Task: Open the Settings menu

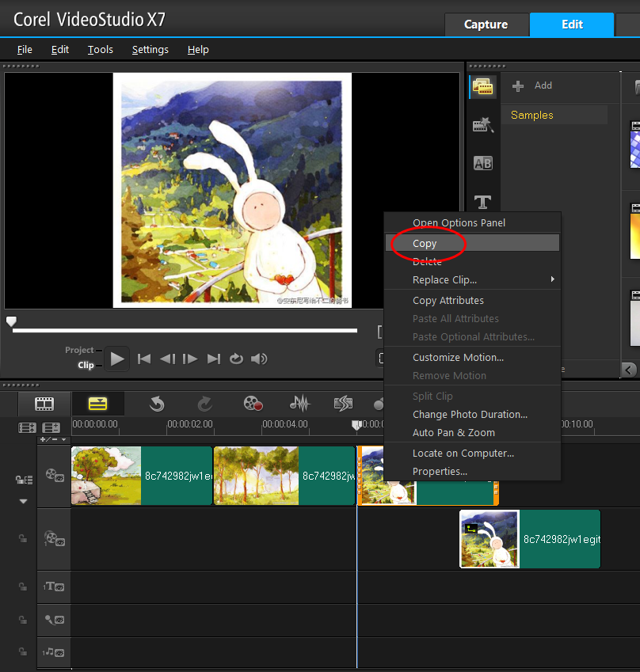Action: [x=150, y=50]
